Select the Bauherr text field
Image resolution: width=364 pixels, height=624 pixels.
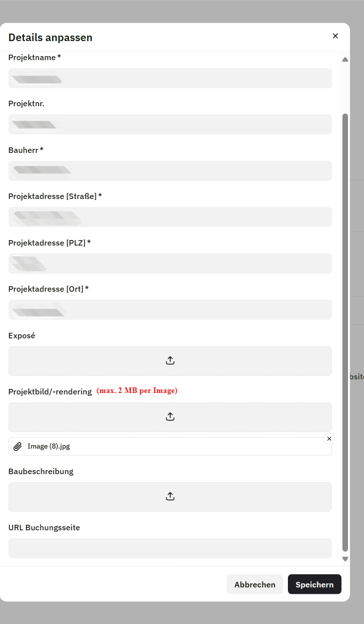click(170, 171)
